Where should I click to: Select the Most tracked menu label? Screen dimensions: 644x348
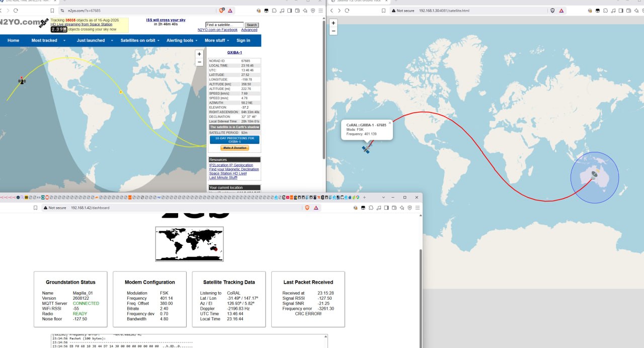44,40
